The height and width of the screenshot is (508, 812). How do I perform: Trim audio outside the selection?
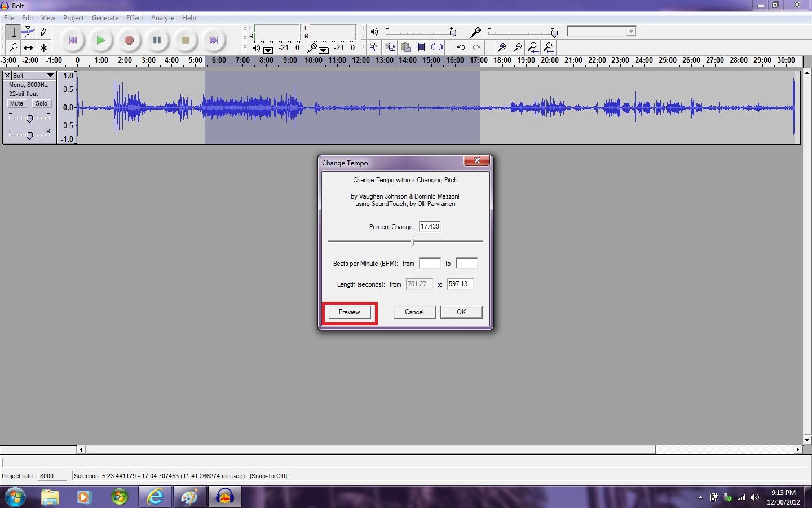point(420,47)
